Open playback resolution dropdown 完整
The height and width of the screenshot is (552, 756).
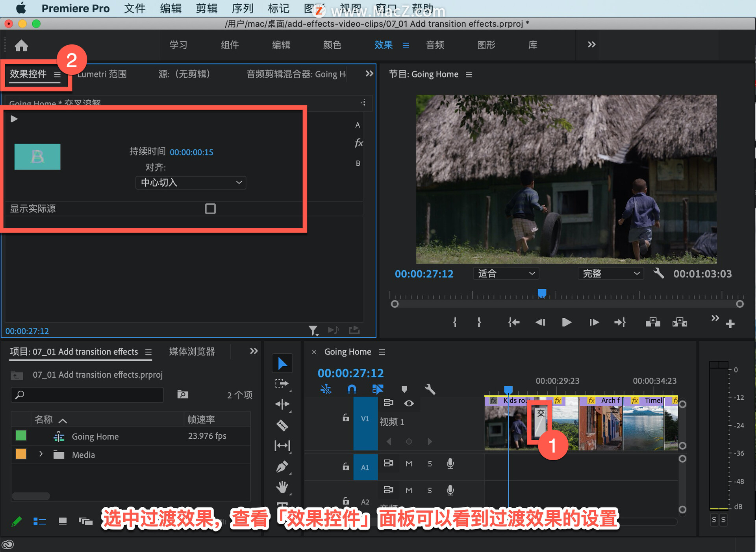tap(611, 273)
